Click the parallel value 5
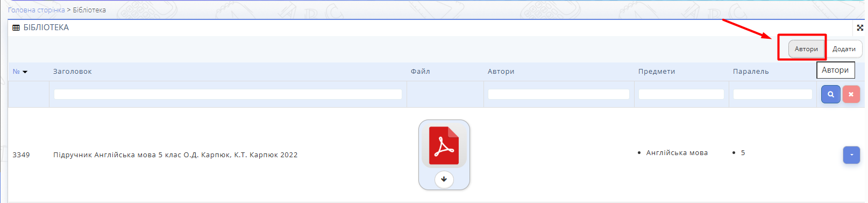The height and width of the screenshot is (203, 868). point(743,153)
